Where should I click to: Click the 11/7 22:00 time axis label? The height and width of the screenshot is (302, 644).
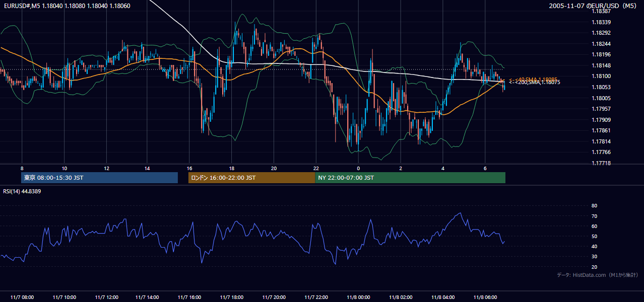tap(316, 297)
